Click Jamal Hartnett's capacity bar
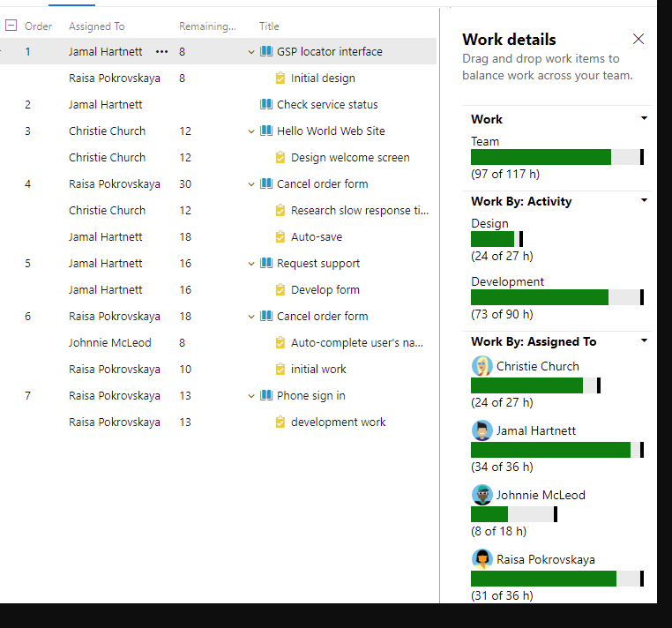 pyautogui.click(x=557, y=450)
